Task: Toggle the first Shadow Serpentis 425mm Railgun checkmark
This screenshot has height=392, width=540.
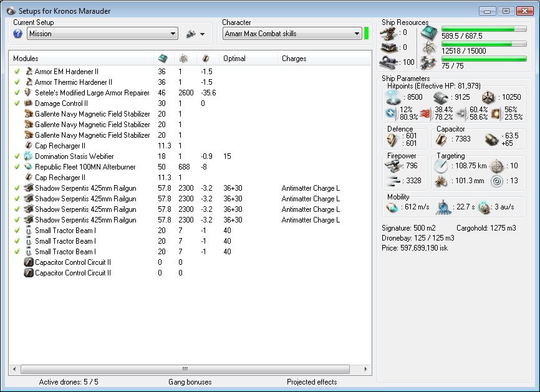Action: pyautogui.click(x=17, y=188)
